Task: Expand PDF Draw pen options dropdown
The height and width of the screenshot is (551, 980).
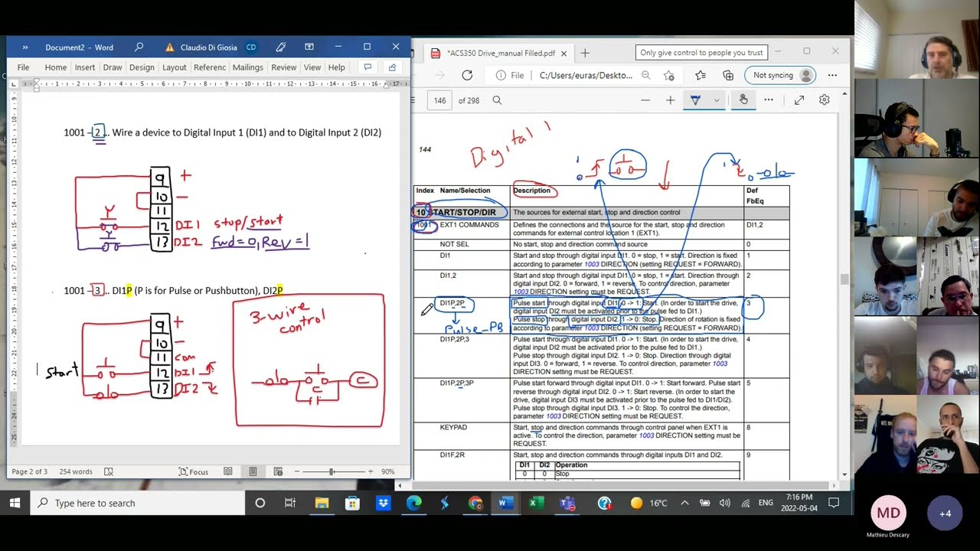Action: (717, 100)
